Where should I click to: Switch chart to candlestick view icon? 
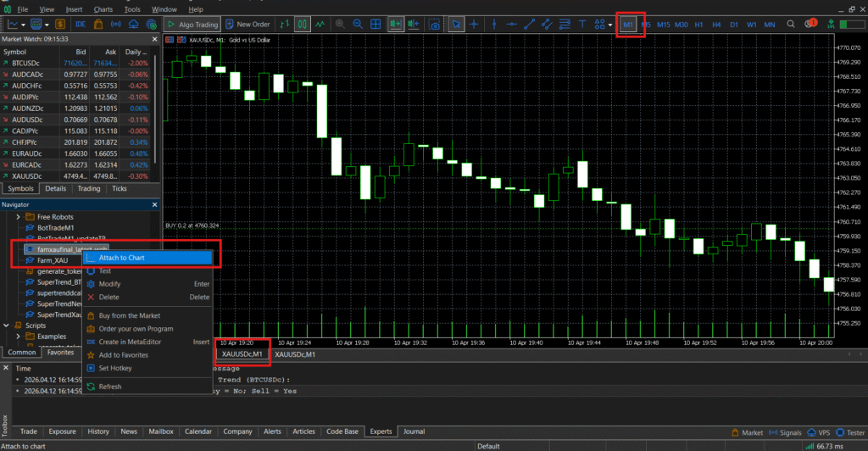click(302, 25)
